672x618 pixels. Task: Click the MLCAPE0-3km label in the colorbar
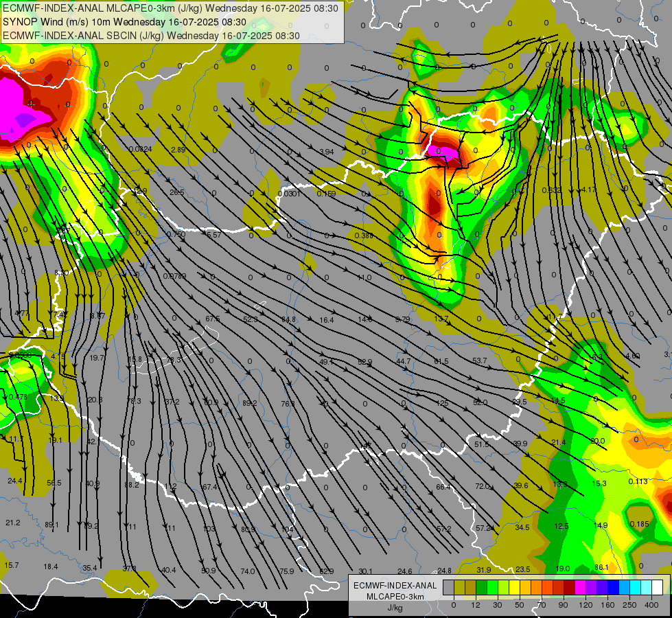pyautogui.click(x=395, y=597)
